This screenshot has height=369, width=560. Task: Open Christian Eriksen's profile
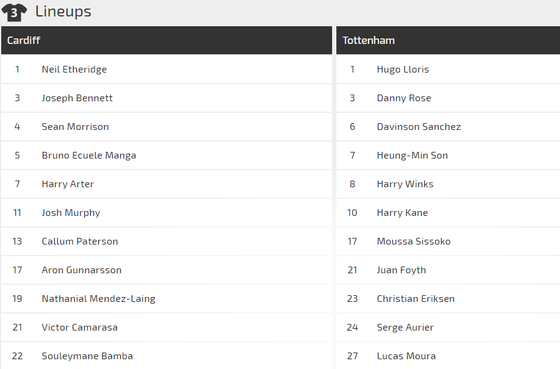(x=416, y=299)
